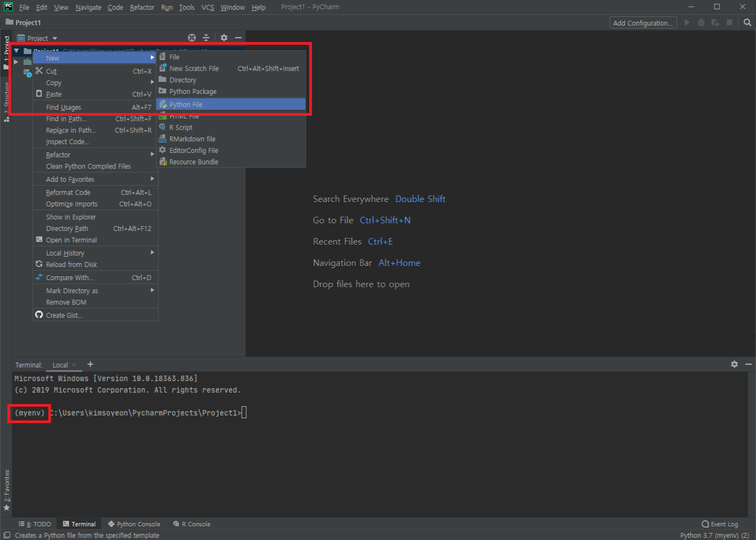The image size is (756, 540).
Task: Open Terminal panel settings gear
Action: point(734,364)
